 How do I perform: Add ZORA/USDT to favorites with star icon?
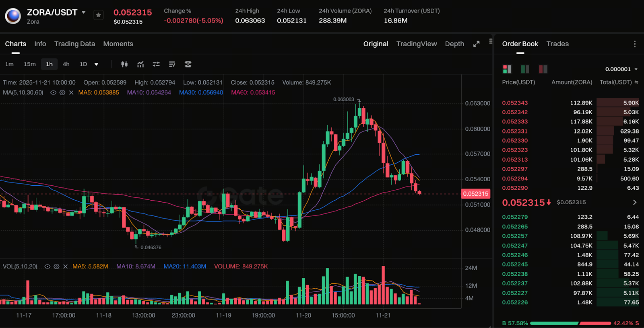(98, 15)
